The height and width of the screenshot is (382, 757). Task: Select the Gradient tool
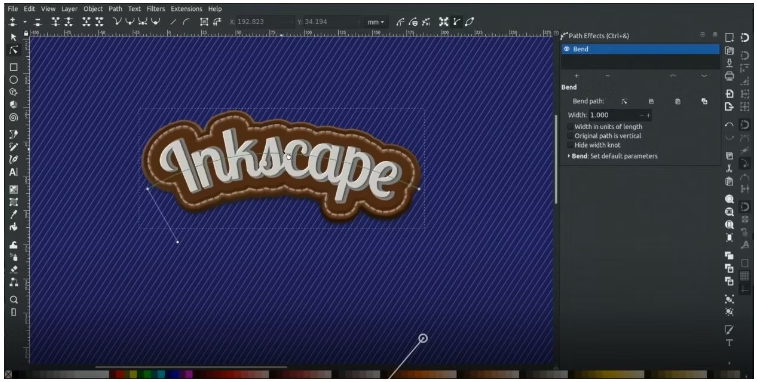[14, 189]
